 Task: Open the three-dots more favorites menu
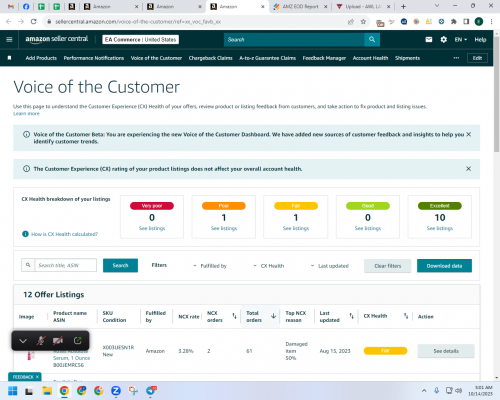click(x=456, y=58)
